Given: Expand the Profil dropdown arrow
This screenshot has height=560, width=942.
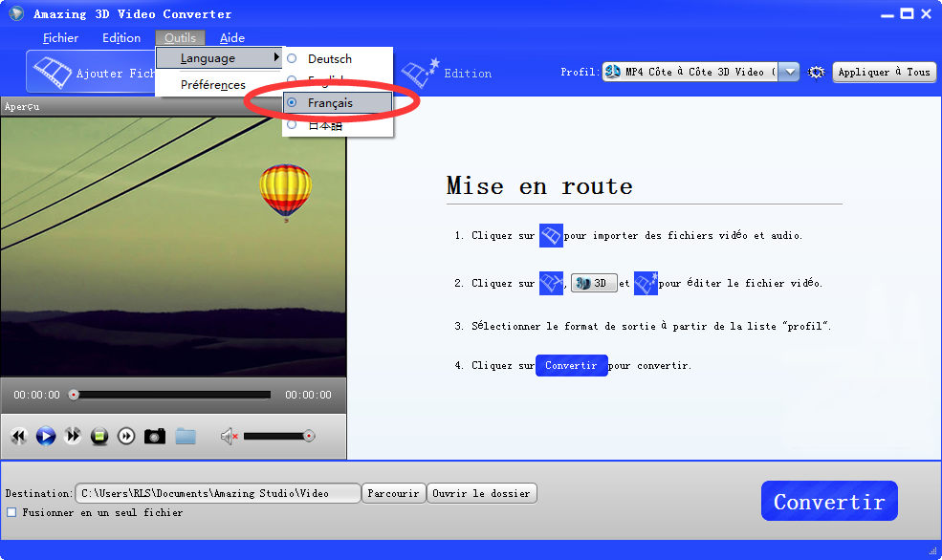Looking at the screenshot, I should click(790, 72).
